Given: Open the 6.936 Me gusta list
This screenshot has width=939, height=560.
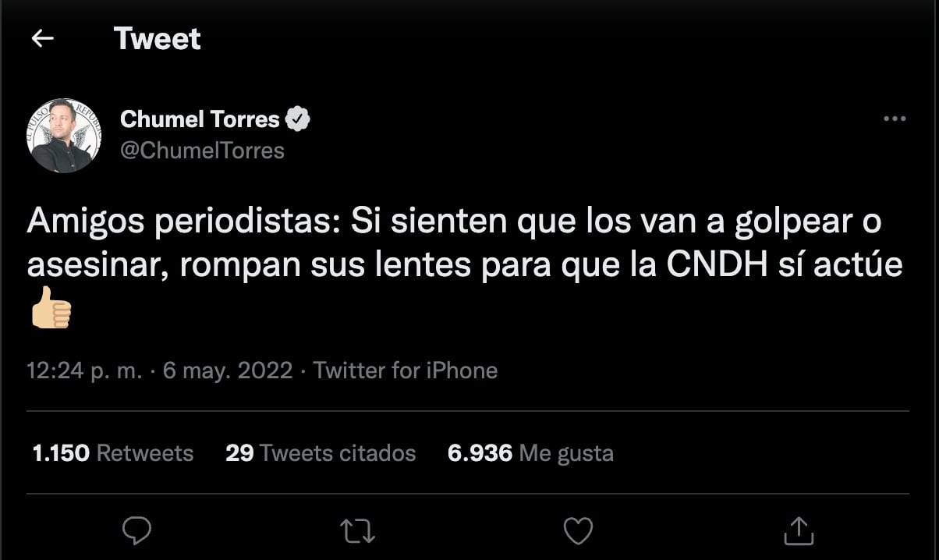Looking at the screenshot, I should point(530,452).
